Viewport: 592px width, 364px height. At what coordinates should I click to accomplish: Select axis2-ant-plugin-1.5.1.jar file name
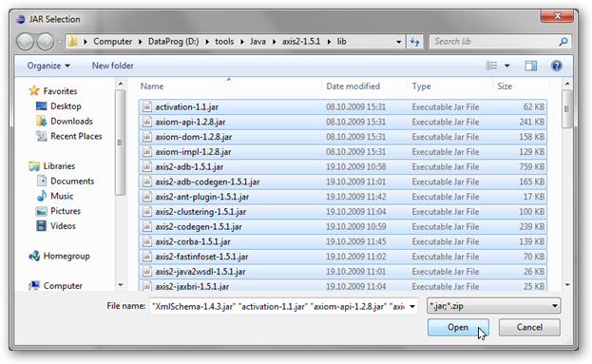click(202, 197)
